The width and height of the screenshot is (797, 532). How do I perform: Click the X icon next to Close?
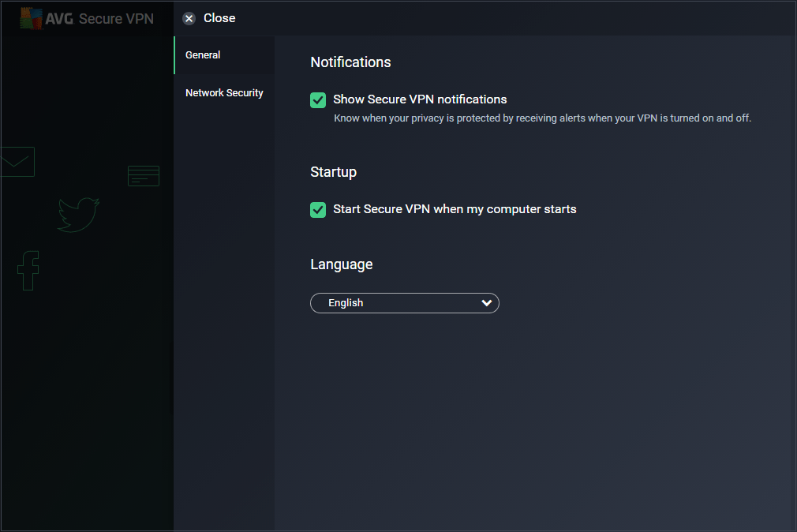click(x=188, y=17)
